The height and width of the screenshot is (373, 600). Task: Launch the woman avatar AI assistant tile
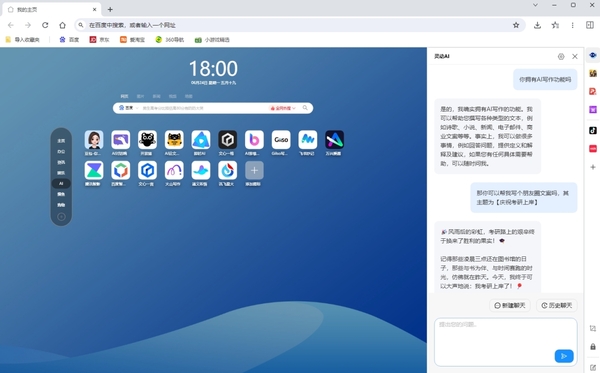click(x=94, y=140)
